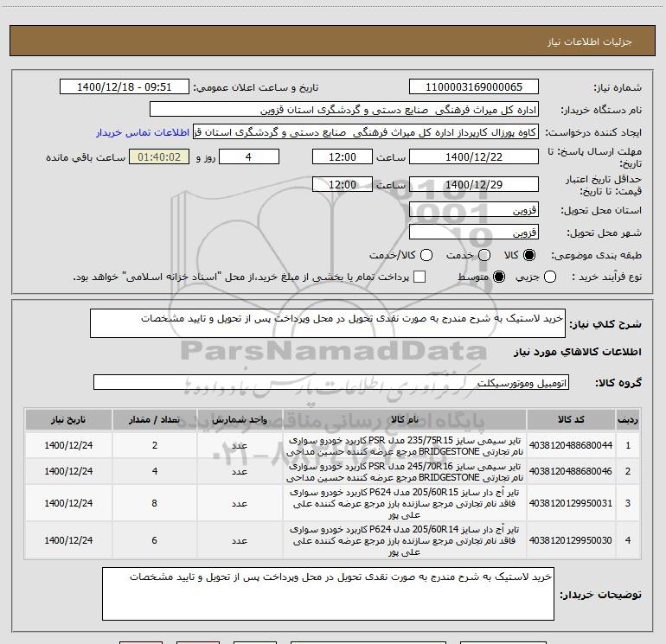This screenshot has width=666, height=644.
Task: Click the remaining days field showing 4
Action: coord(248,157)
